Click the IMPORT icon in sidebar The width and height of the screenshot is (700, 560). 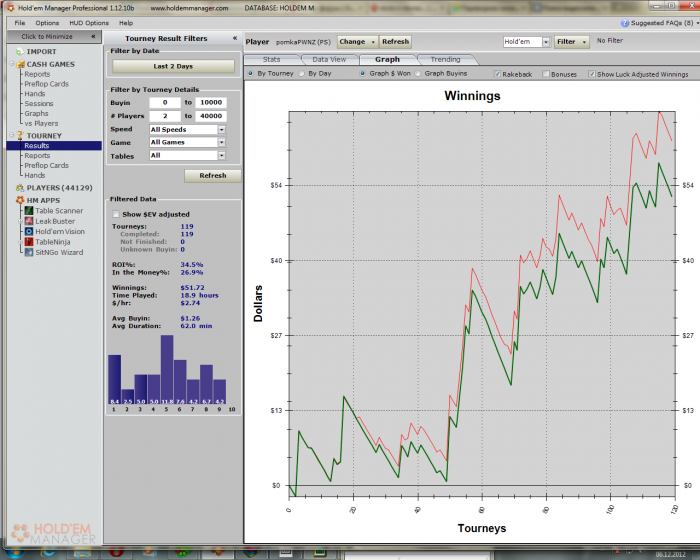tap(20, 52)
